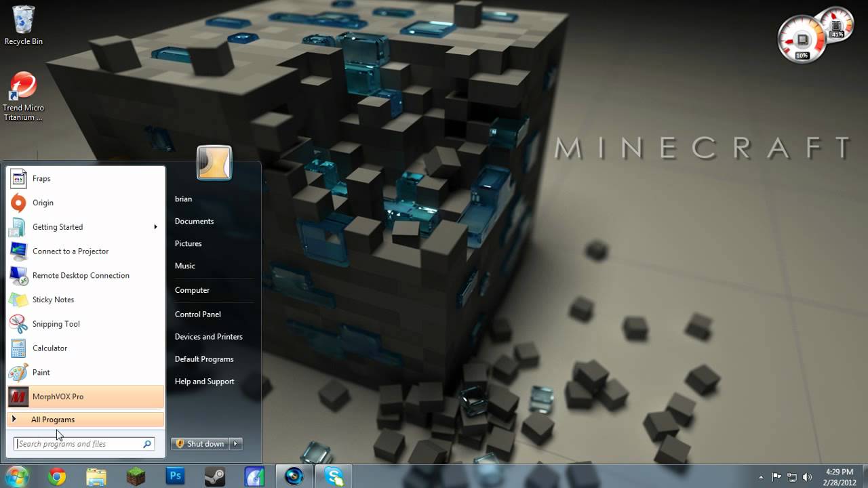Open Devices and Printers
The image size is (868, 488).
pos(208,336)
